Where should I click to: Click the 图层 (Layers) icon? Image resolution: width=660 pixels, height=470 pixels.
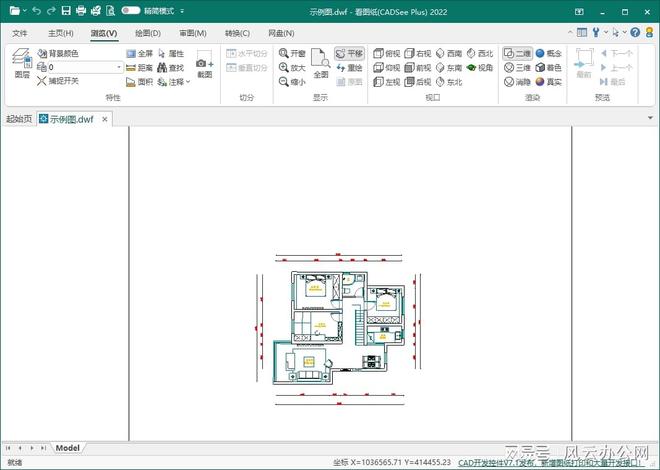point(22,64)
